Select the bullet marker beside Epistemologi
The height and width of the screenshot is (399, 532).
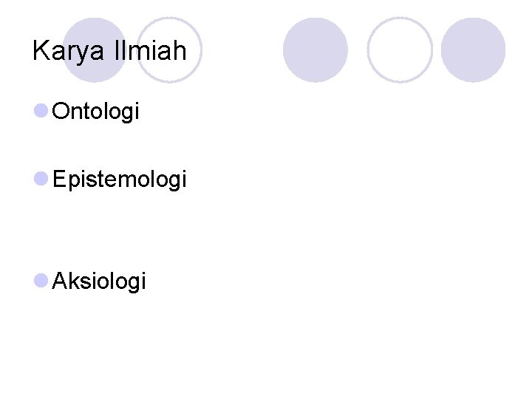click(x=41, y=178)
